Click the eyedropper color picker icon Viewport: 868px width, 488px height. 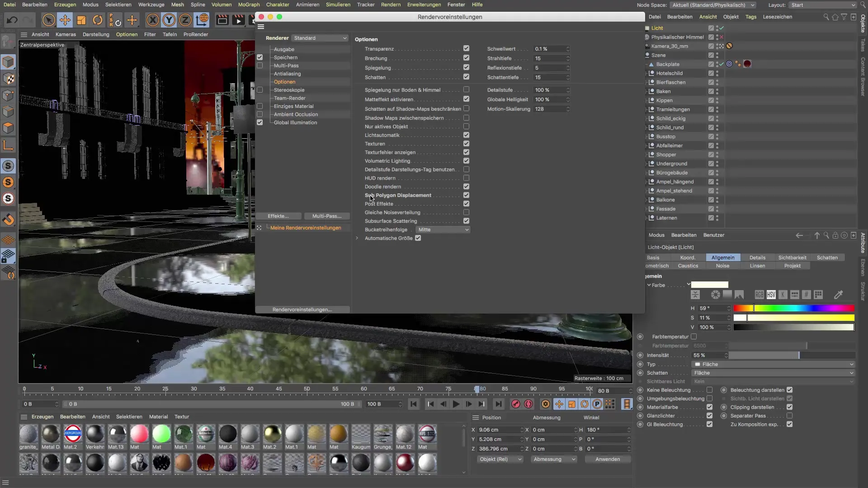point(838,295)
